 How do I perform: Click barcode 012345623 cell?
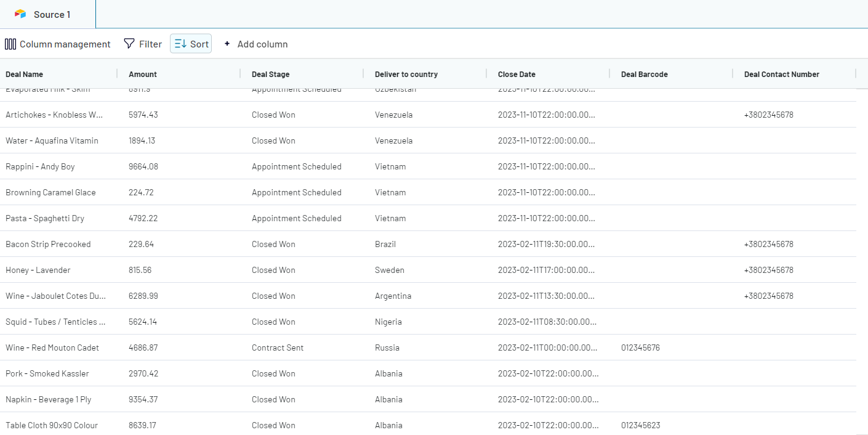coord(640,425)
